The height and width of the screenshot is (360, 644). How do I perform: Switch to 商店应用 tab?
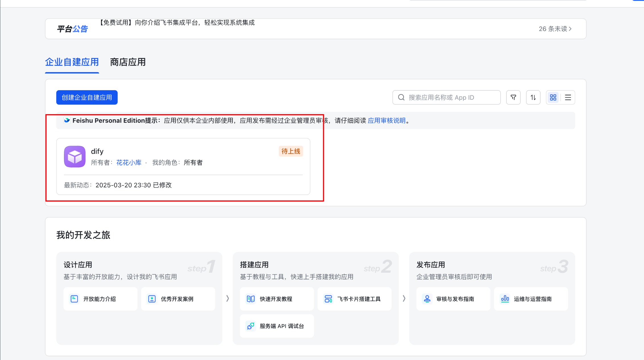tap(128, 62)
